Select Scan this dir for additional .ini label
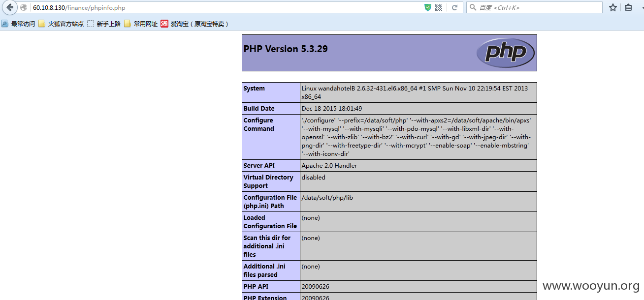The width and height of the screenshot is (644, 300). click(x=267, y=246)
